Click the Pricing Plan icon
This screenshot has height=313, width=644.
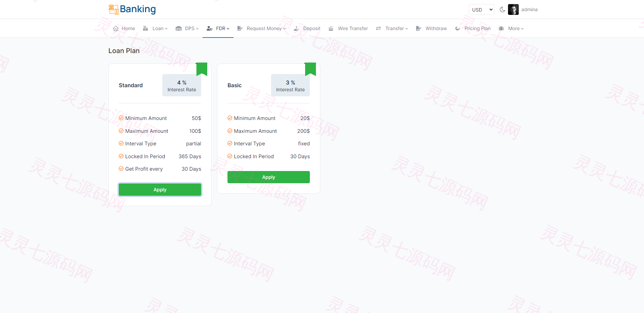[457, 28]
